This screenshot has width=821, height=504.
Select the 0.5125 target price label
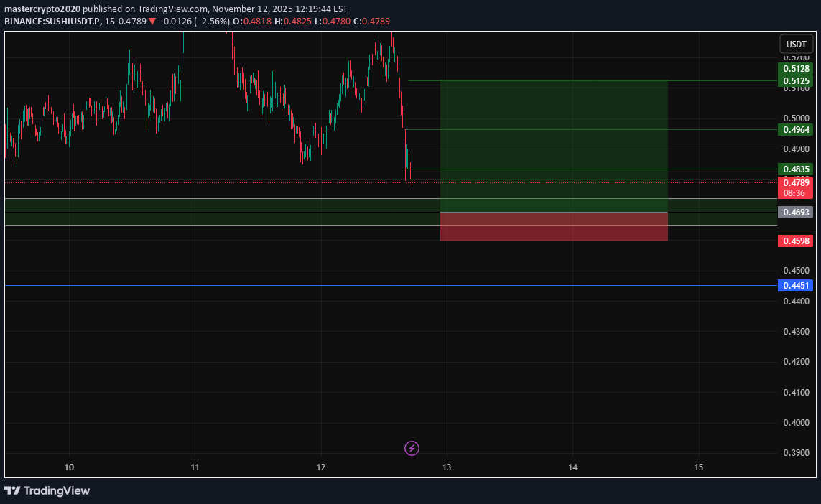[x=795, y=81]
